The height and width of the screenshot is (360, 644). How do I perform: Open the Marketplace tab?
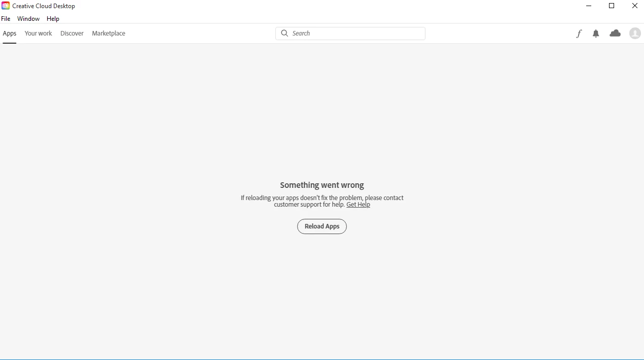[x=109, y=34]
